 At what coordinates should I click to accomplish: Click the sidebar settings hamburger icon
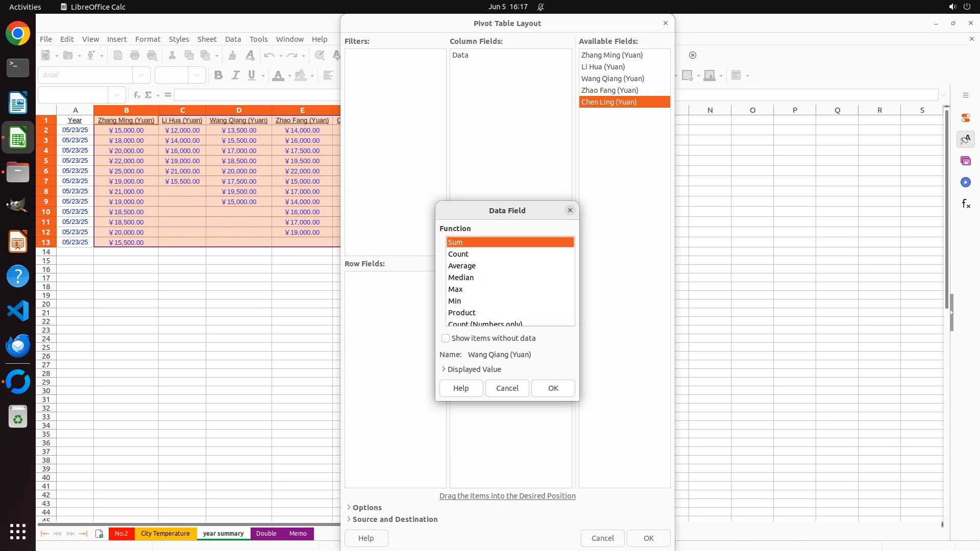pyautogui.click(x=965, y=95)
